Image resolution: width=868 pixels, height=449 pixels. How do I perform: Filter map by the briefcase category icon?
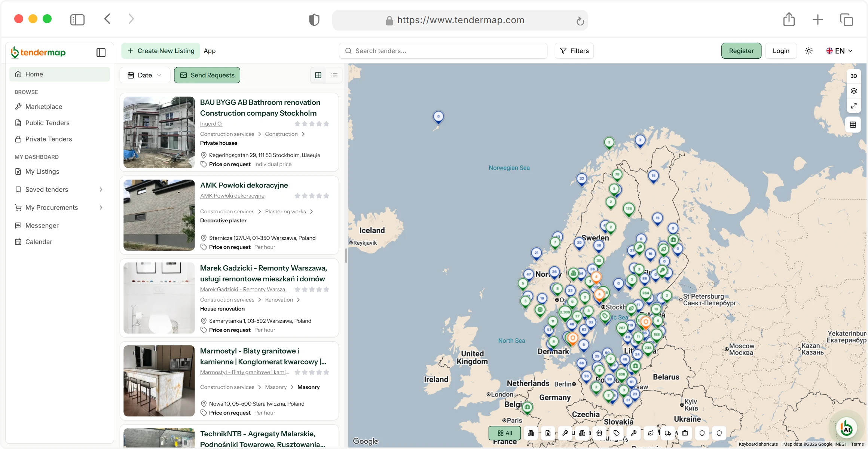coord(685,433)
